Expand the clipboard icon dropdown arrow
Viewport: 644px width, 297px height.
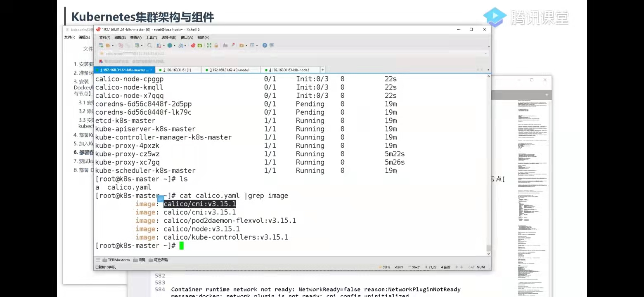pos(164,45)
